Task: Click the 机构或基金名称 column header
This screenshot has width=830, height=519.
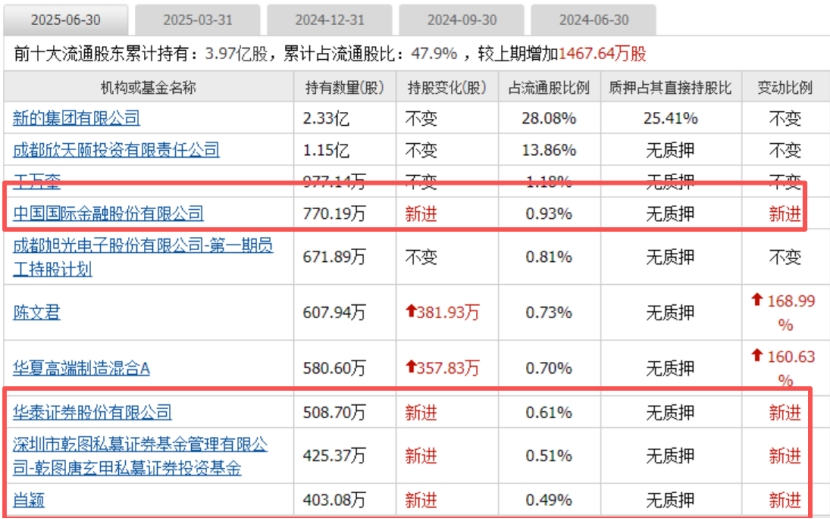Action: (x=148, y=87)
